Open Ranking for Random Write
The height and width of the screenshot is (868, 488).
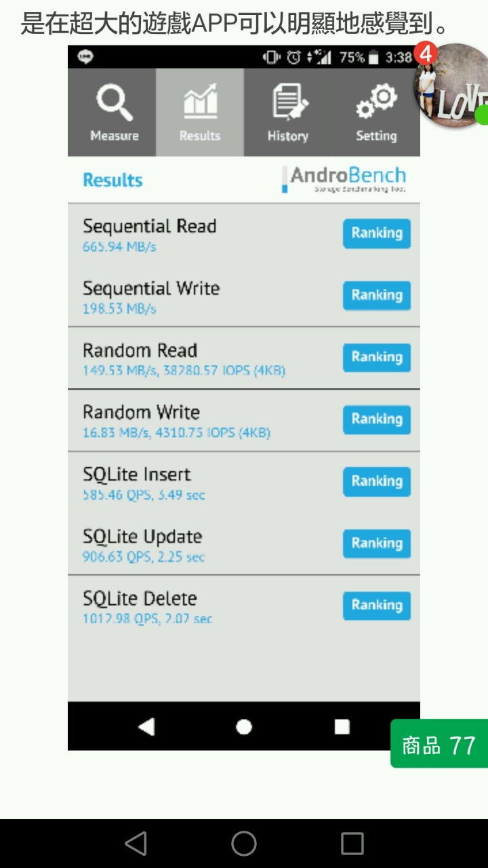tap(377, 419)
